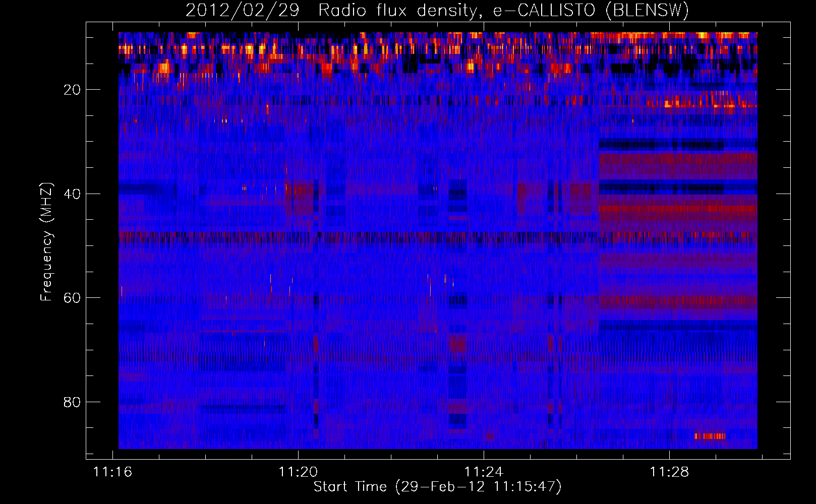Click the 40 MHz frequency tick label

pos(73,194)
